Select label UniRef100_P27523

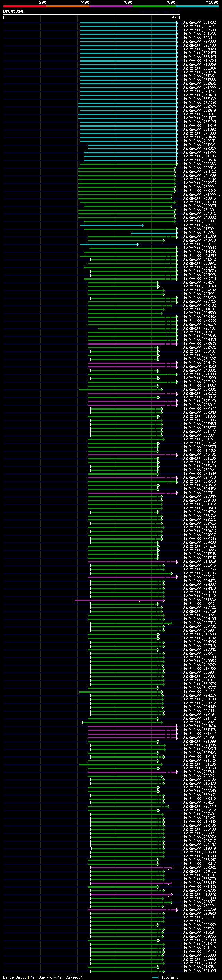(x=199, y=623)
